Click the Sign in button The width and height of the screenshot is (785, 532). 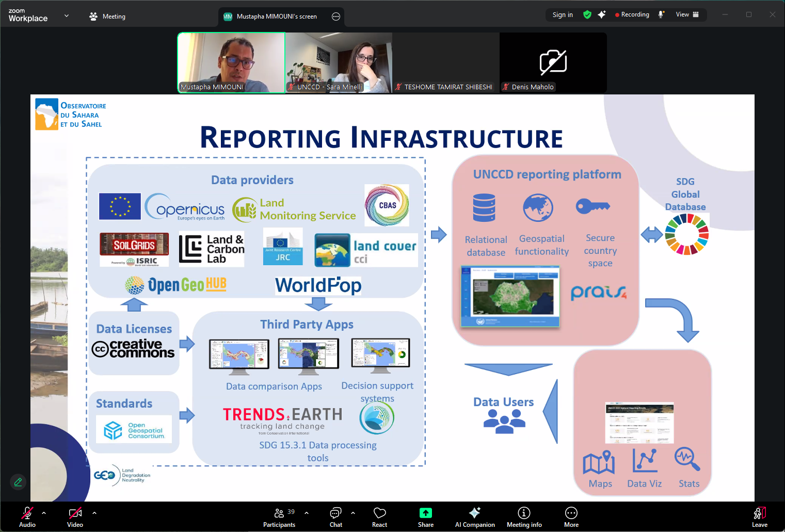point(562,14)
